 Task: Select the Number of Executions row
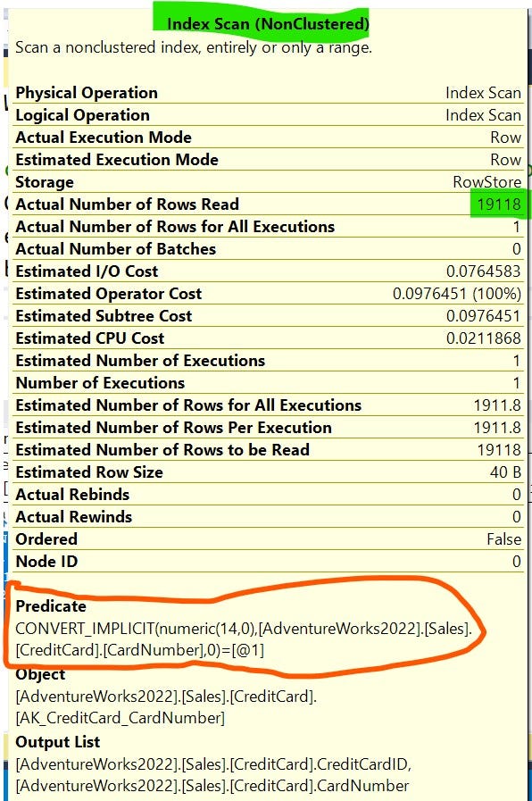pos(268,382)
